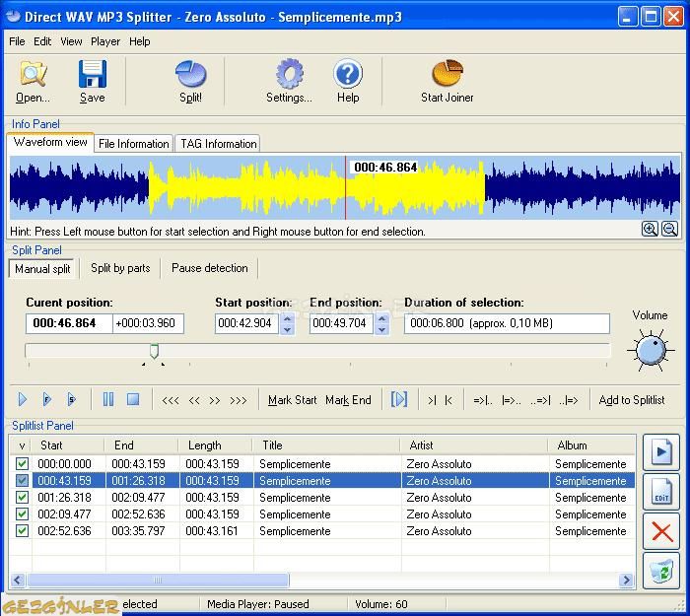Increase End position with up arrow

point(382,318)
